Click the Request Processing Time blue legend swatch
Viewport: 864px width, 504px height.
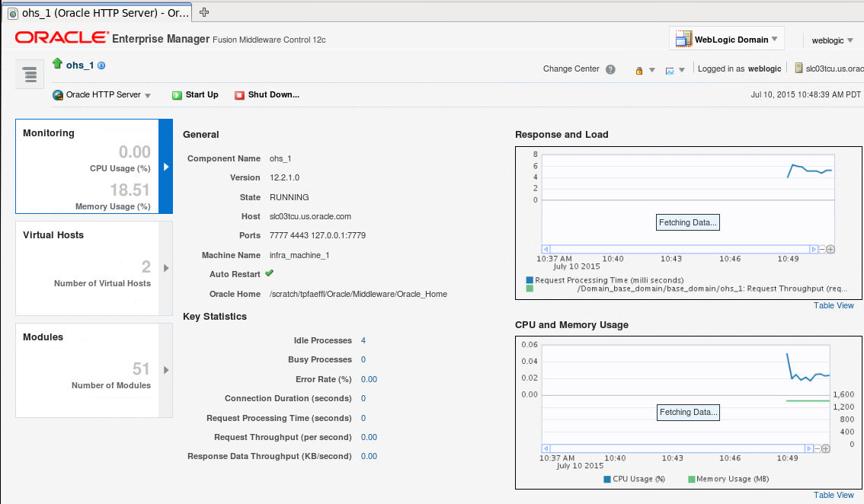(530, 280)
